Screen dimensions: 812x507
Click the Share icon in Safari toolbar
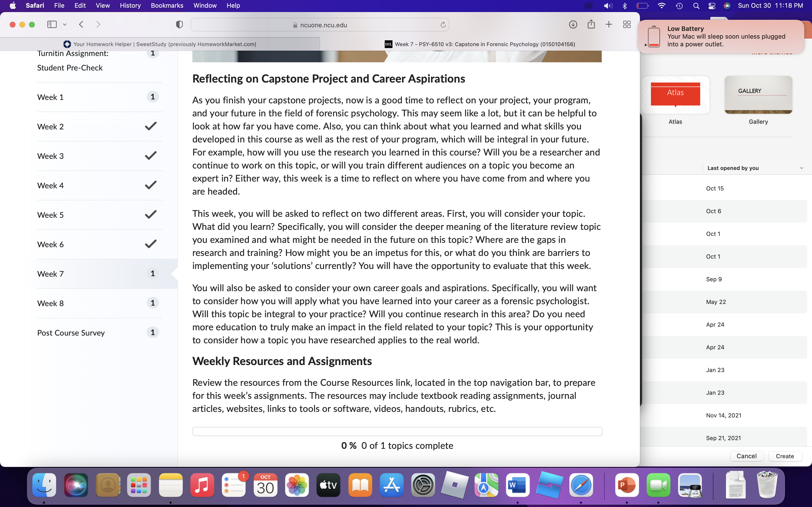[x=591, y=24]
